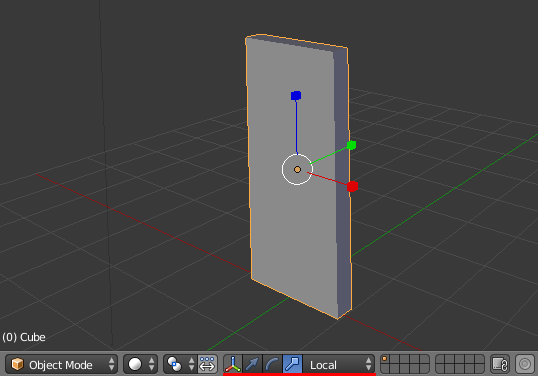
Task: Toggle the scale manipulator icon
Action: 292,364
